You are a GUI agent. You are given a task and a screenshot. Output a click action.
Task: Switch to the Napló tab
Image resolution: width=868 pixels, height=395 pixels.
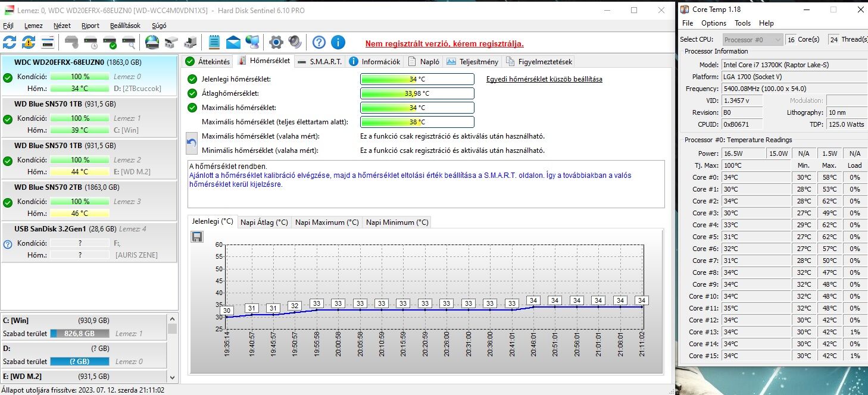(424, 61)
